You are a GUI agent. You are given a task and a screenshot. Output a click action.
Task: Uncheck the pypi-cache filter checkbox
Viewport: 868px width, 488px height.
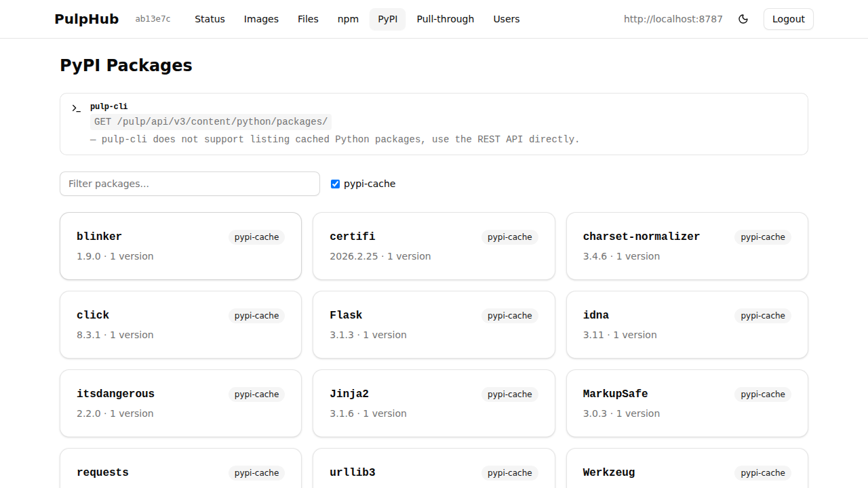(x=335, y=184)
